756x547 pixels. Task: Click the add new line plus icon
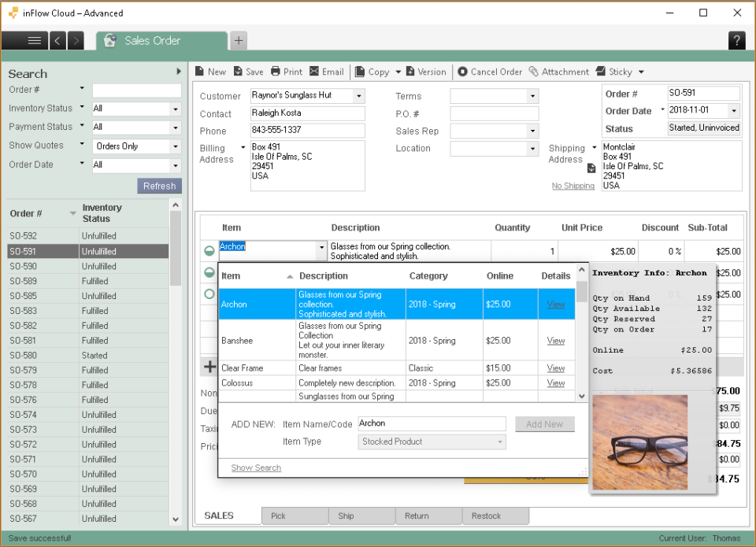[209, 367]
